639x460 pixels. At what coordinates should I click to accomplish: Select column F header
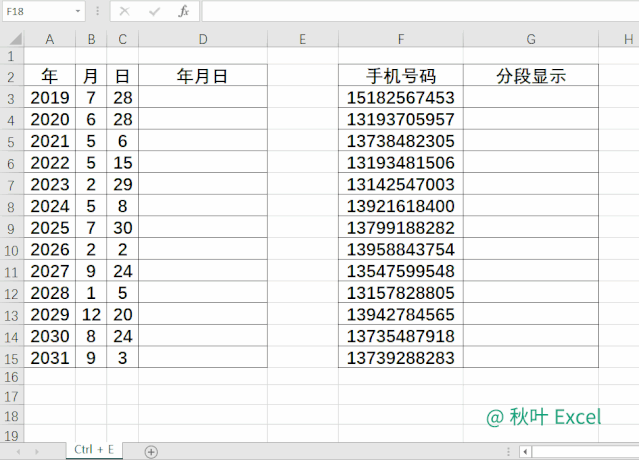tap(401, 39)
